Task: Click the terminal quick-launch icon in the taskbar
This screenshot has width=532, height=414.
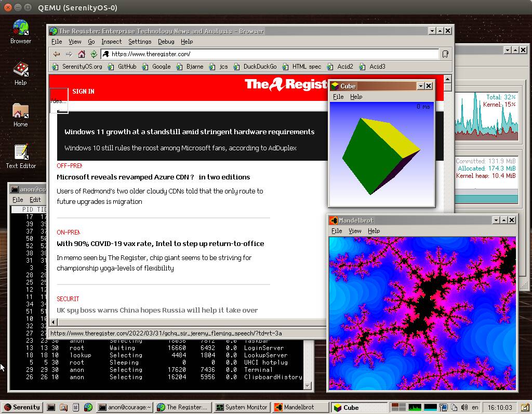Action: [x=51, y=407]
